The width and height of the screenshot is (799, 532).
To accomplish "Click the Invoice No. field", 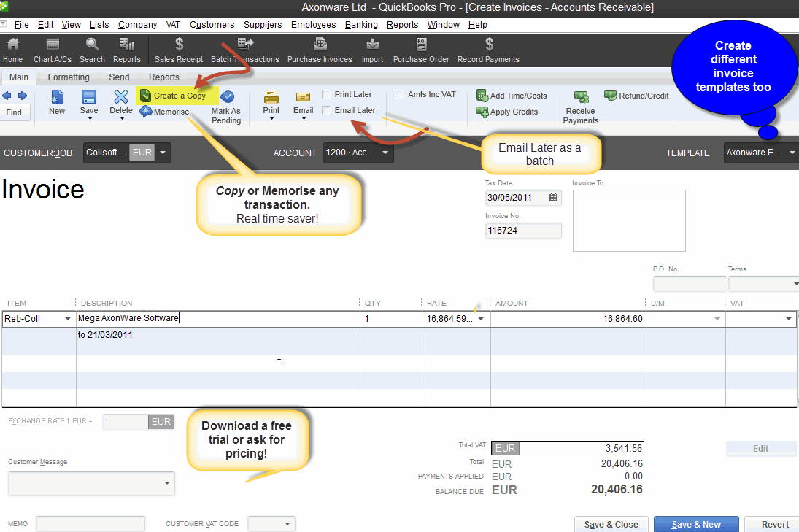I will click(523, 231).
